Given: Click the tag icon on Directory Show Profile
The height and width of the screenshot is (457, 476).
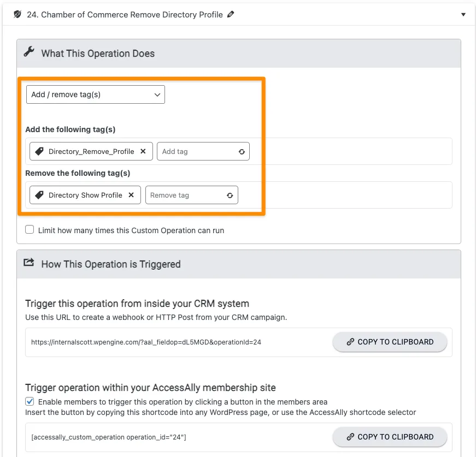Looking at the screenshot, I should (x=39, y=195).
